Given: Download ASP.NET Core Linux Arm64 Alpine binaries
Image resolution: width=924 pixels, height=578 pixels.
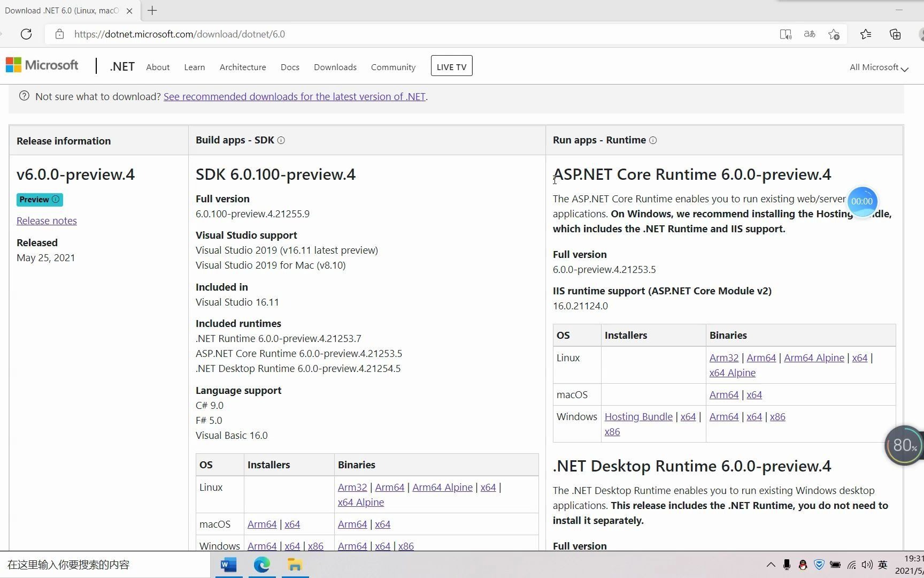Looking at the screenshot, I should tap(814, 358).
